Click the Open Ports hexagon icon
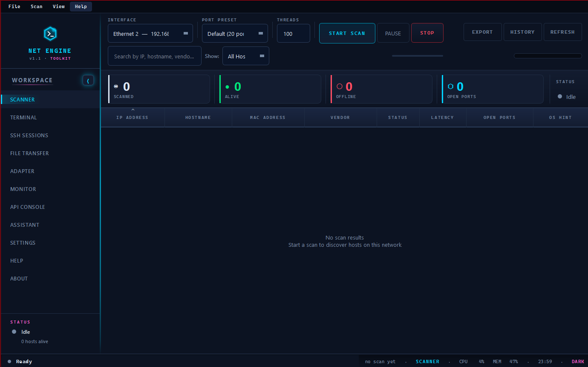This screenshot has width=588, height=367. [451, 87]
